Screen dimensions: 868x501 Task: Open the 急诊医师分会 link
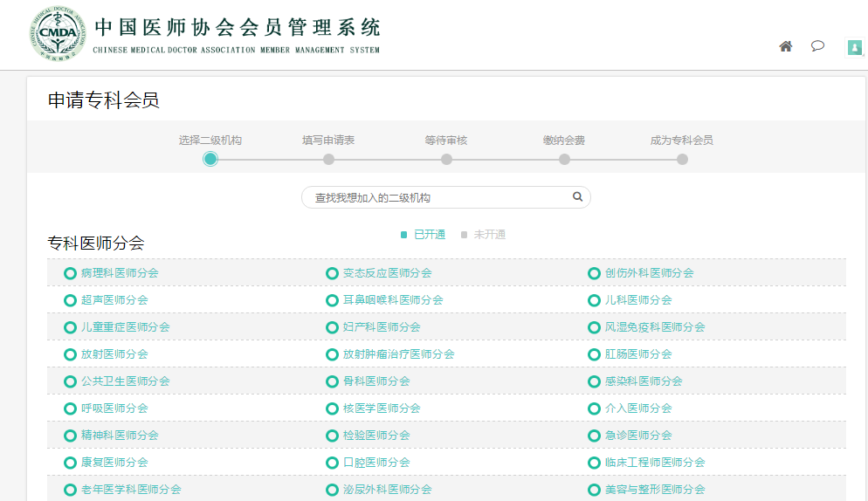point(638,436)
